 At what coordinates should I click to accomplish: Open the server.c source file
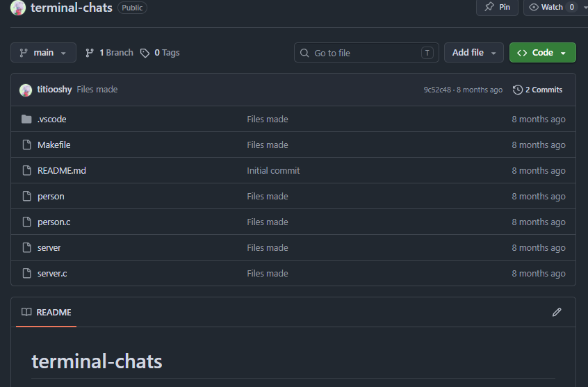pos(52,273)
